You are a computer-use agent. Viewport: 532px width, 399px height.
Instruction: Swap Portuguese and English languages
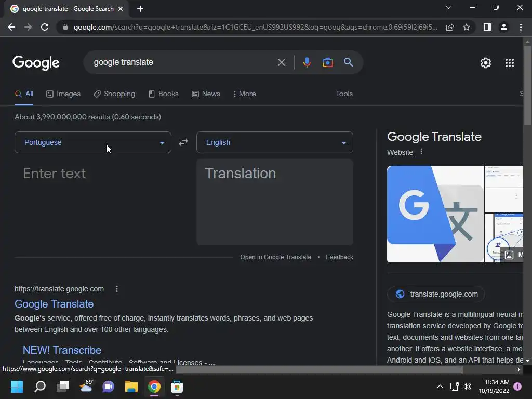[183, 142]
